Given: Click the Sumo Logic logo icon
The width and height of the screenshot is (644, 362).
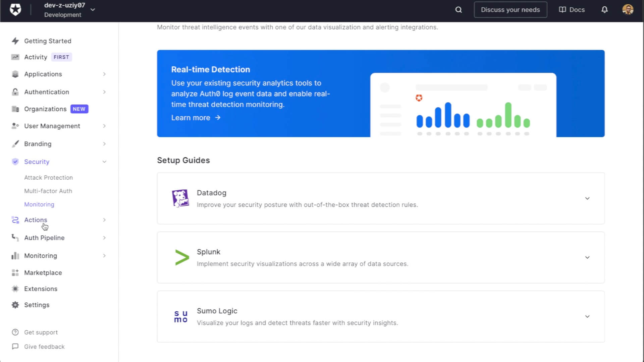Looking at the screenshot, I should [x=180, y=316].
